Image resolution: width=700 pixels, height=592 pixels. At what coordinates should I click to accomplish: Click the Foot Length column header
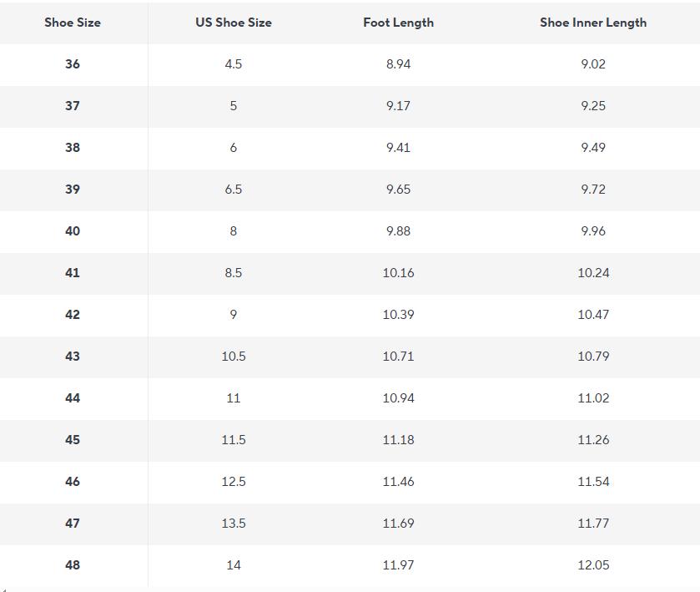398,23
